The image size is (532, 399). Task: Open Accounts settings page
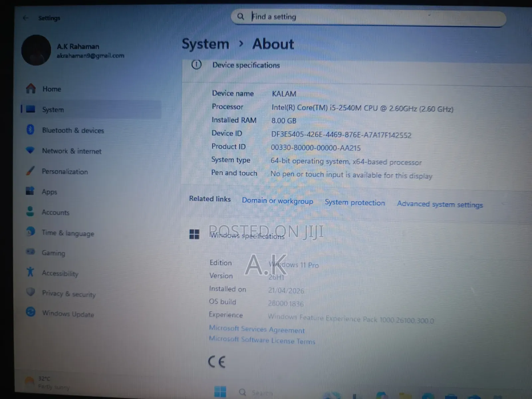pos(91,212)
